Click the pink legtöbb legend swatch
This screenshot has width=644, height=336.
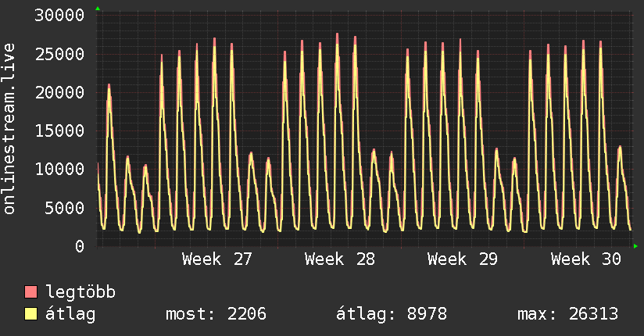pyautogui.click(x=30, y=291)
